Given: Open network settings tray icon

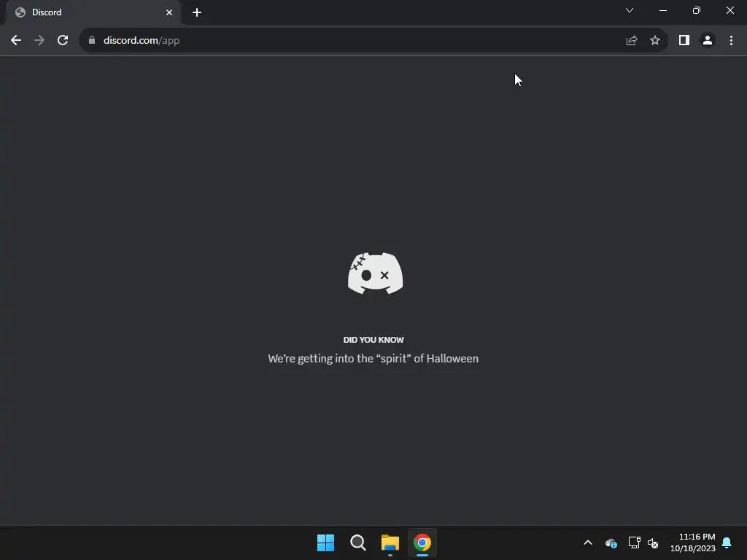Looking at the screenshot, I should [634, 542].
